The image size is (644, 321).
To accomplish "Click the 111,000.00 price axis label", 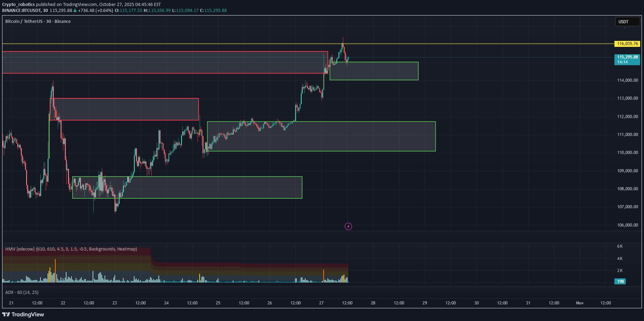I will click(627, 135).
